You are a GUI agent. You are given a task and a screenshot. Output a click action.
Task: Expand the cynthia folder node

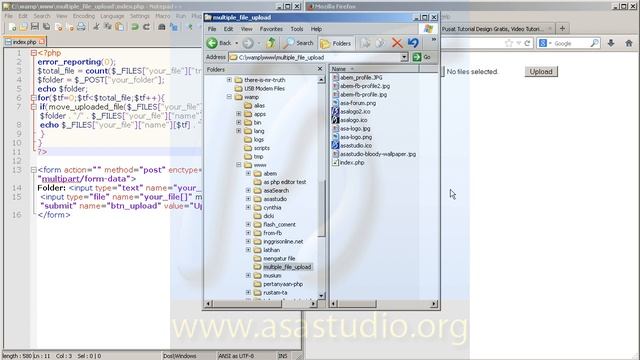coord(248,207)
